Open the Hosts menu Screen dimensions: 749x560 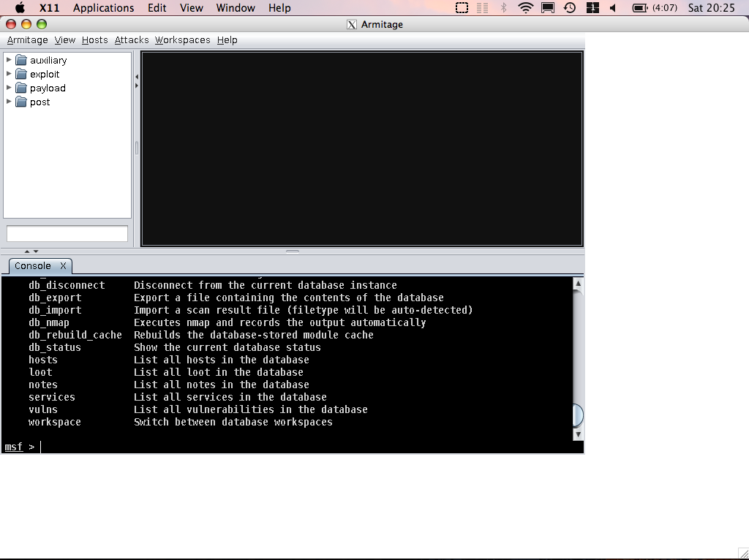pos(94,40)
